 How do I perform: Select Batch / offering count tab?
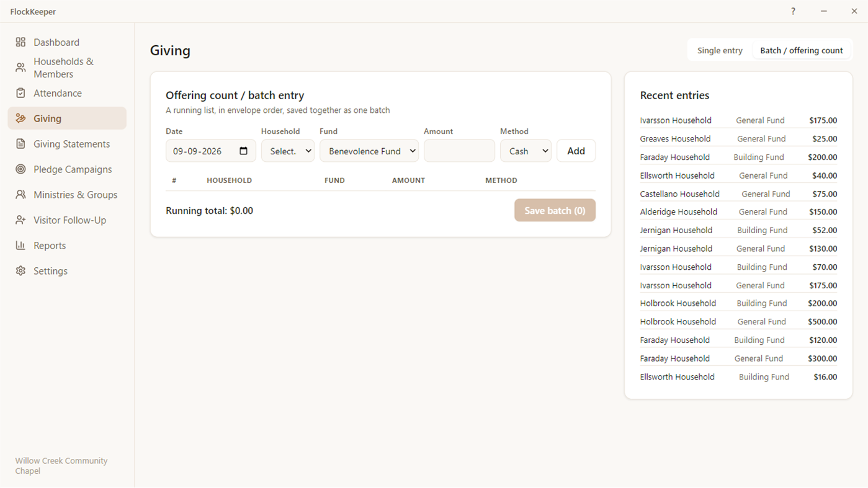(x=802, y=50)
